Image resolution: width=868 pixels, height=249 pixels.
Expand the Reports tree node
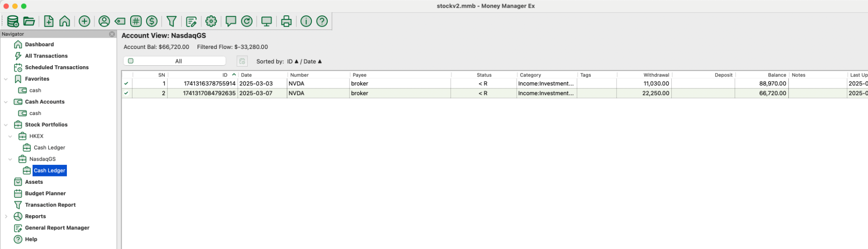[6, 216]
